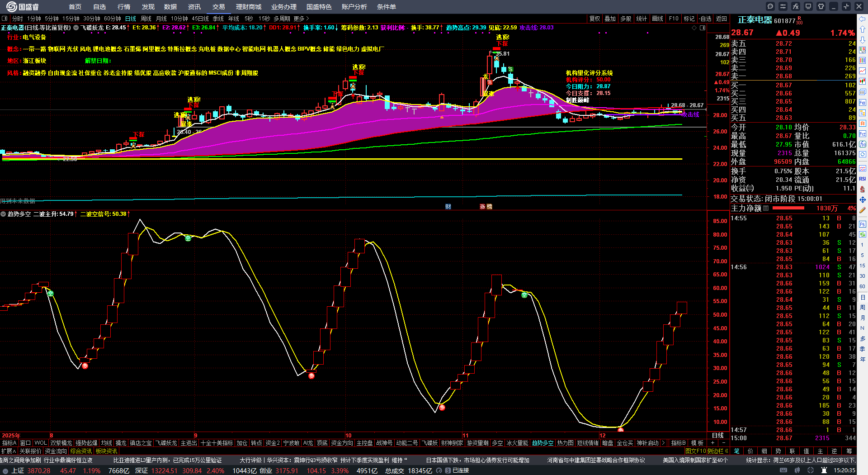
Task: Open the fx formula manager icon
Action: 796,6
